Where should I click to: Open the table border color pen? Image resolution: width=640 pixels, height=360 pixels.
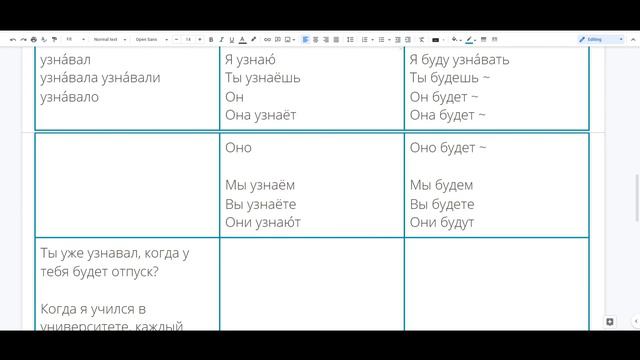pos(469,40)
